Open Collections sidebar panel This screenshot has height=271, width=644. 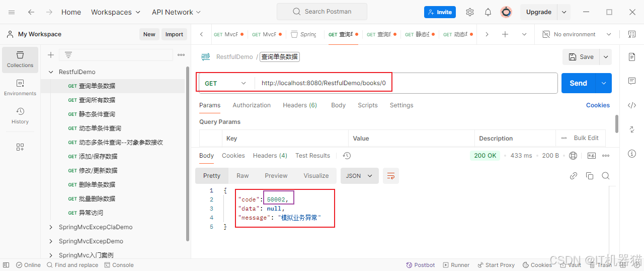tap(20, 60)
